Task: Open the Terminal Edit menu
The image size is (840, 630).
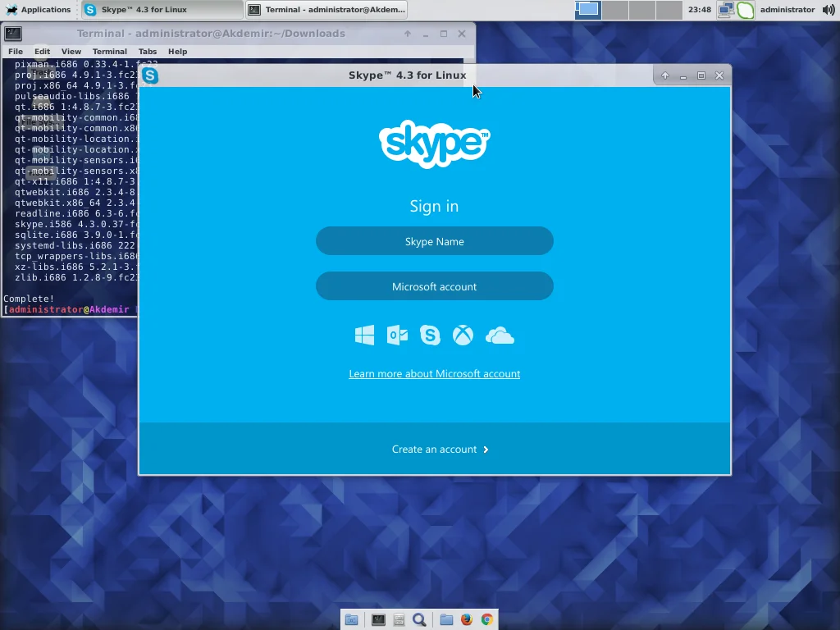Action: [x=43, y=52]
